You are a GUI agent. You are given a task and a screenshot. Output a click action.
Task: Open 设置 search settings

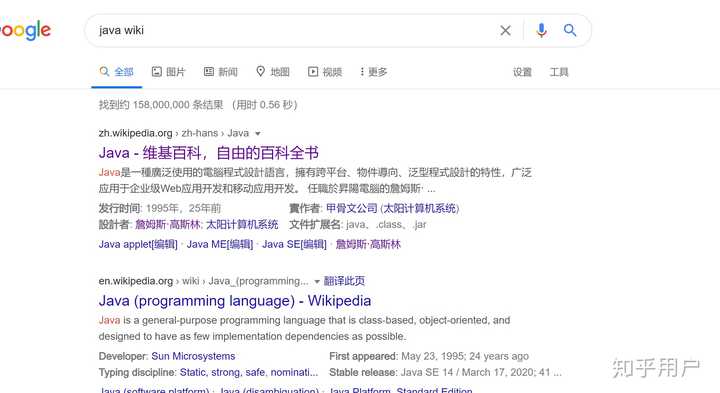coord(522,72)
